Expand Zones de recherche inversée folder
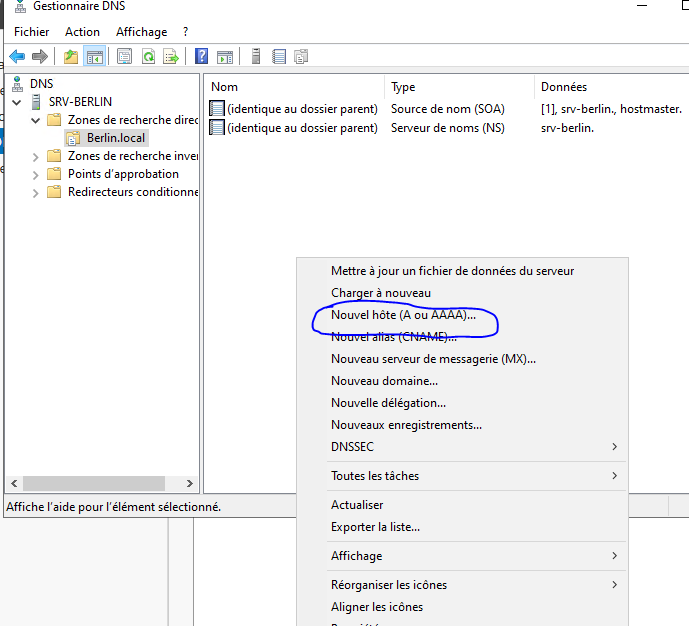Image resolution: width=689 pixels, height=626 pixels. tap(36, 156)
